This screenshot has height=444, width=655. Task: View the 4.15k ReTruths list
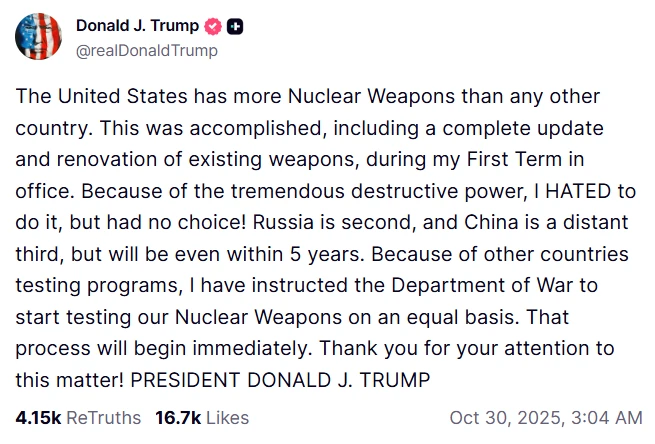[x=77, y=417]
